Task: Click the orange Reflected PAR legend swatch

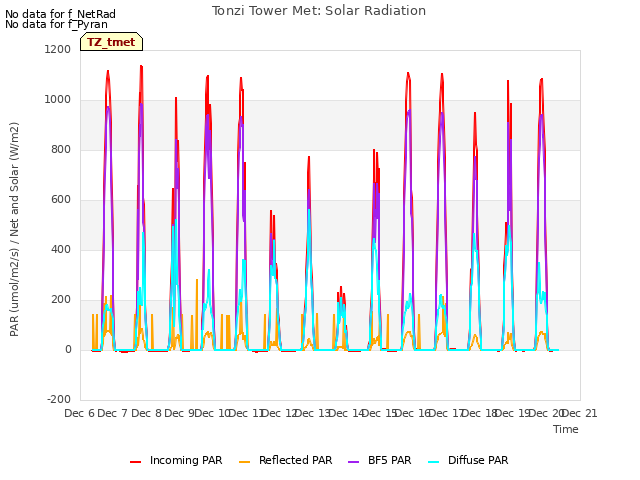Action: pyautogui.click(x=244, y=462)
